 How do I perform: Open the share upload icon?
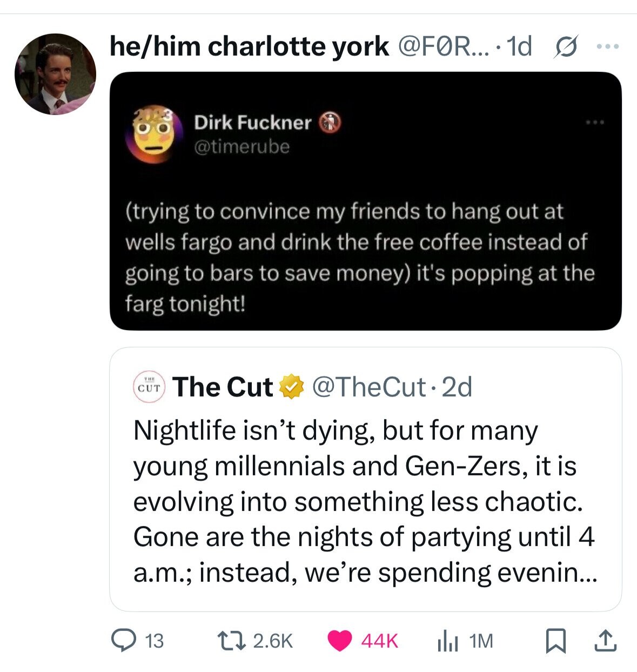(x=605, y=641)
